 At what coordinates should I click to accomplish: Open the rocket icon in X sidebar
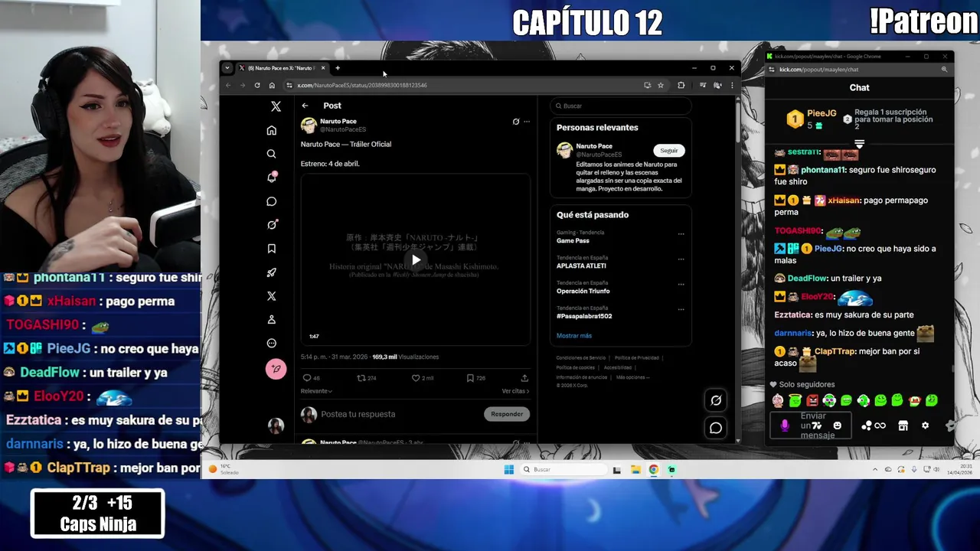271,272
